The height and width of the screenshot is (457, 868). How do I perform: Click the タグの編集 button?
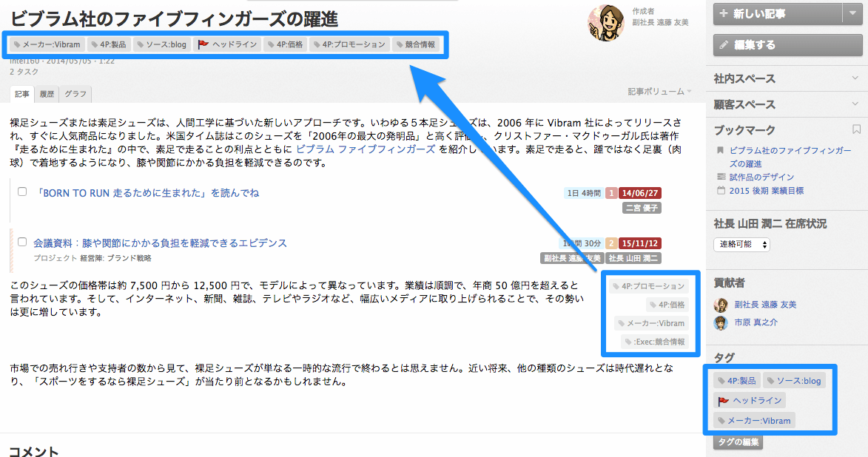point(738,441)
